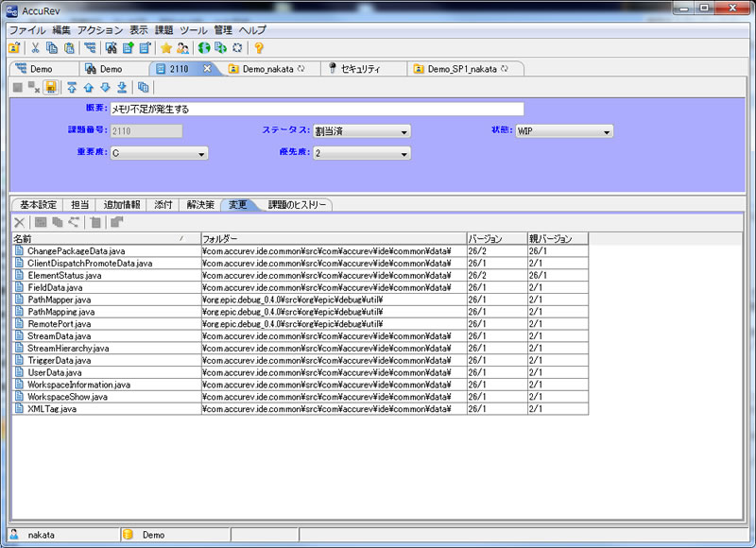Screen dimensions: 756x548
Task: Open the 状態 dropdown showing WIP
Action: pyautogui.click(x=564, y=131)
